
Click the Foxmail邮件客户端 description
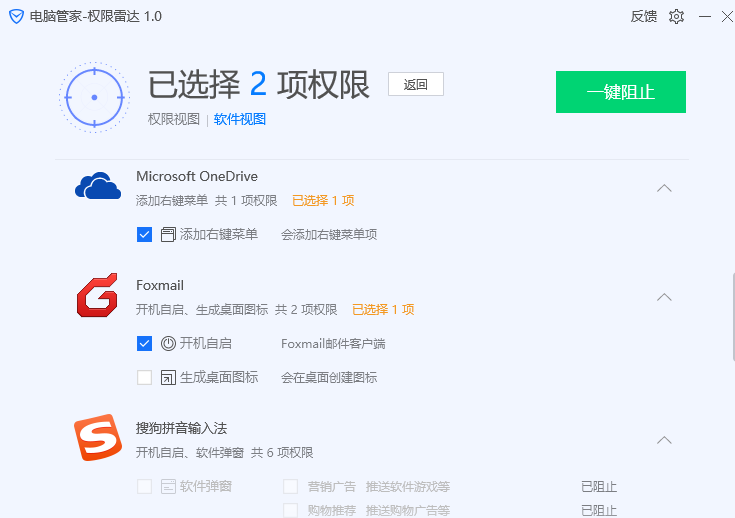333,344
